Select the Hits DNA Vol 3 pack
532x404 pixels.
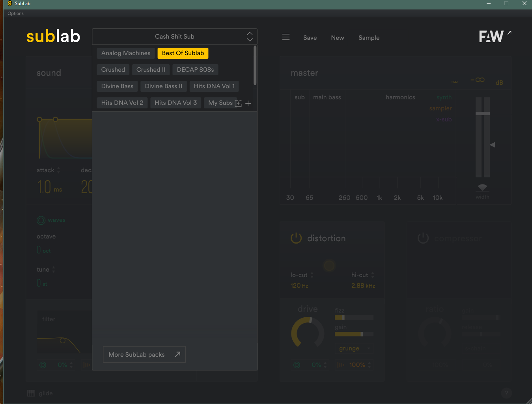pyautogui.click(x=176, y=103)
